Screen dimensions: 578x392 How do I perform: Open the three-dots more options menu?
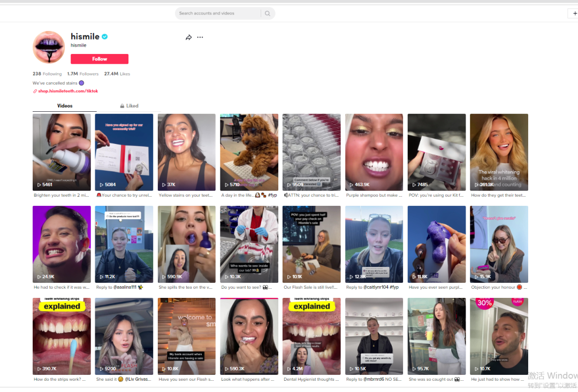(200, 37)
